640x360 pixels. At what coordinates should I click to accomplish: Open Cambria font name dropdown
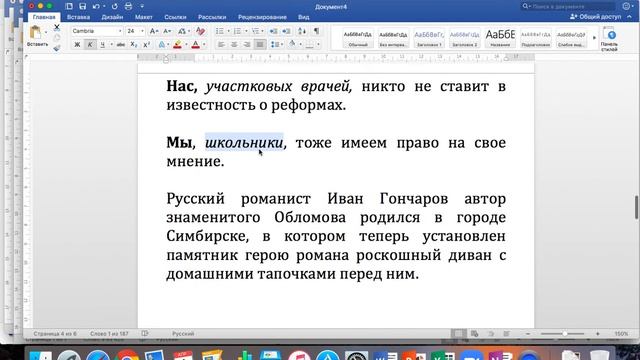120,31
